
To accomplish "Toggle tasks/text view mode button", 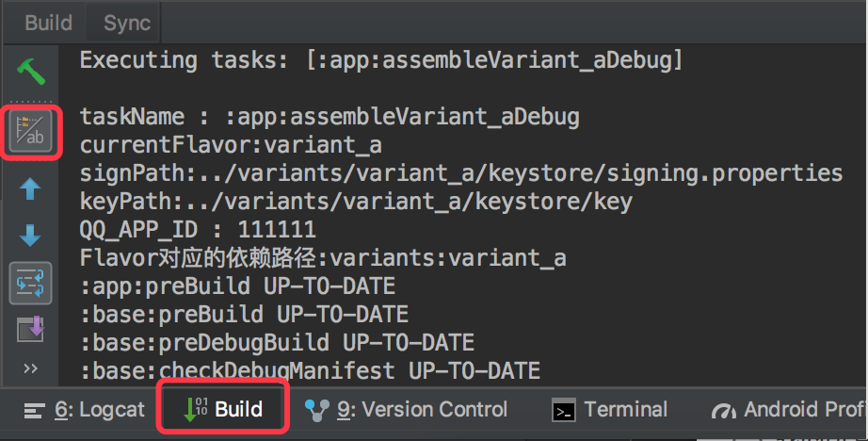I will (x=32, y=133).
